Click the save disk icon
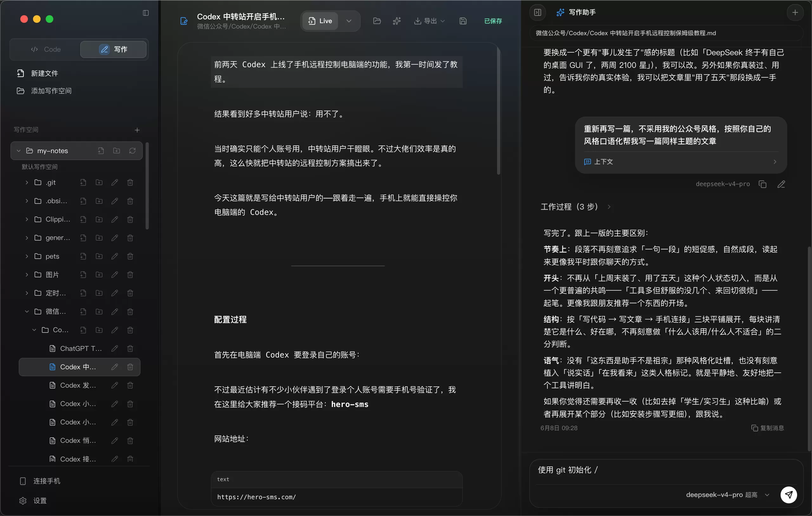The width and height of the screenshot is (812, 516). [x=463, y=21]
